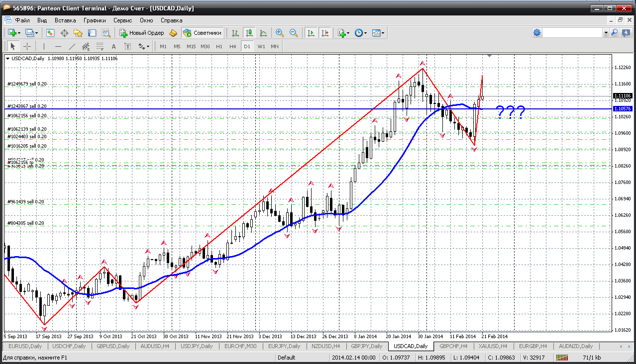Zoom out of the chart
This screenshot has width=636, height=364.
click(294, 33)
